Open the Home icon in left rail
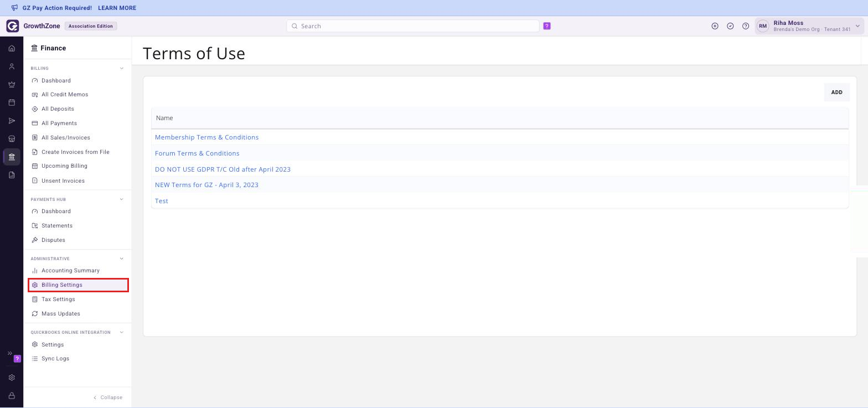The image size is (868, 408). 12,48
